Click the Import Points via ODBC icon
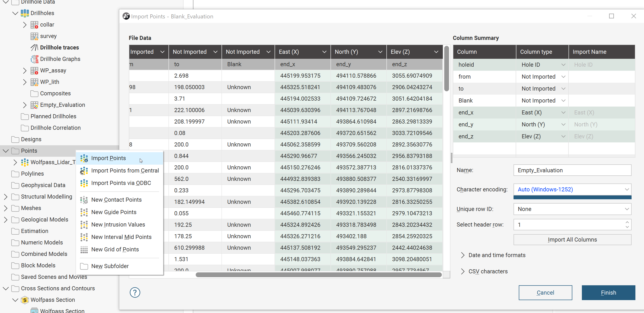This screenshot has width=644, height=313. coord(84,183)
